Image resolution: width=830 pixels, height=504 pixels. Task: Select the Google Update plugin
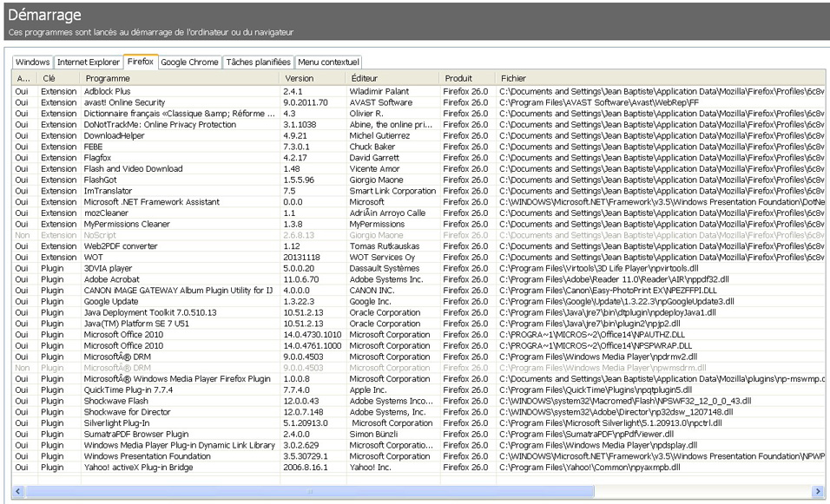(418, 302)
